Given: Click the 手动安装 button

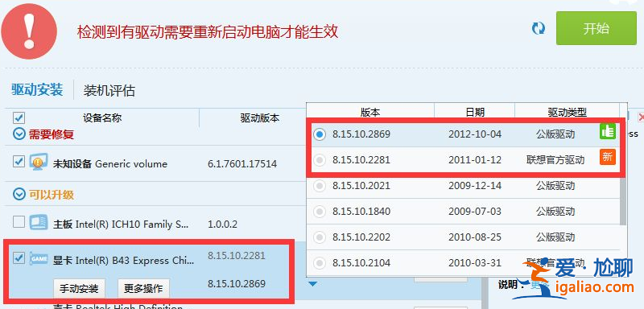Looking at the screenshot, I should click(x=79, y=289).
